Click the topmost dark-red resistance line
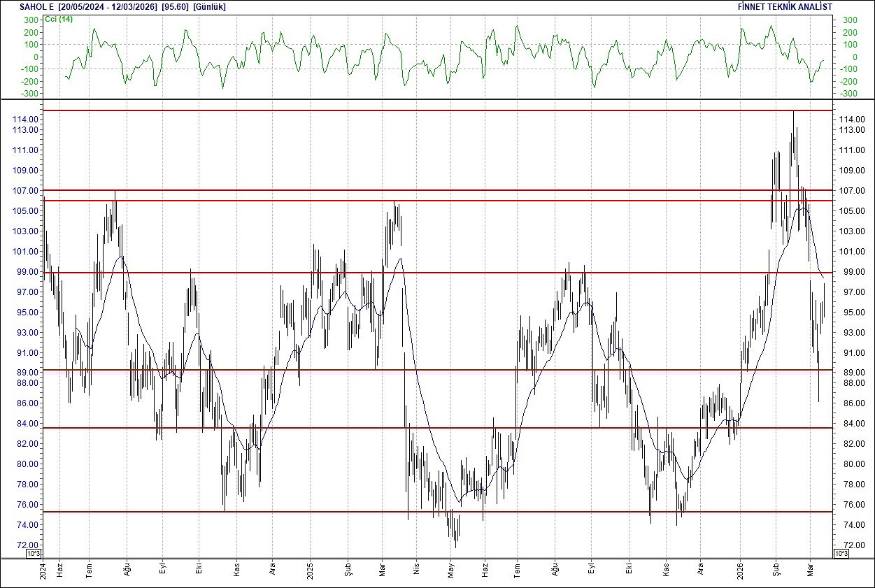The image size is (875, 588). point(420,110)
